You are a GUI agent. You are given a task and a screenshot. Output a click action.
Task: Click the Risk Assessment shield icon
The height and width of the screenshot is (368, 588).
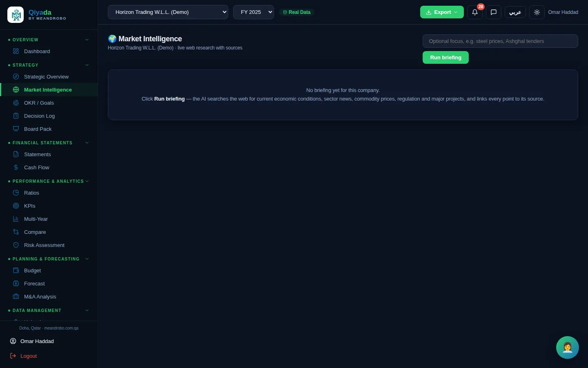tap(16, 245)
